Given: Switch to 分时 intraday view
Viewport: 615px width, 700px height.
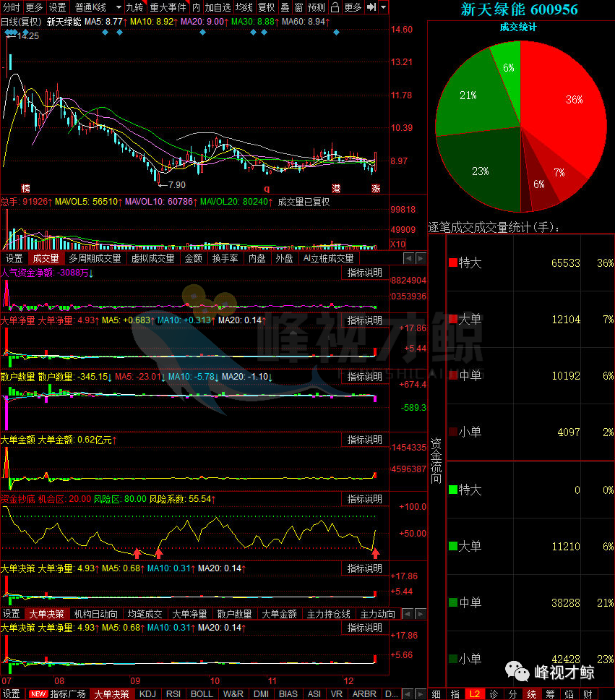Looking at the screenshot, I should point(12,7).
